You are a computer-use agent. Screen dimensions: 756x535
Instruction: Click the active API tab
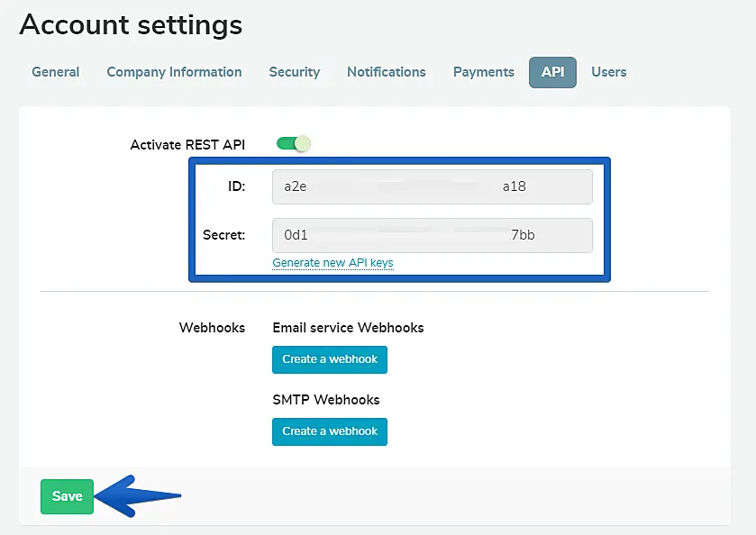click(x=552, y=72)
